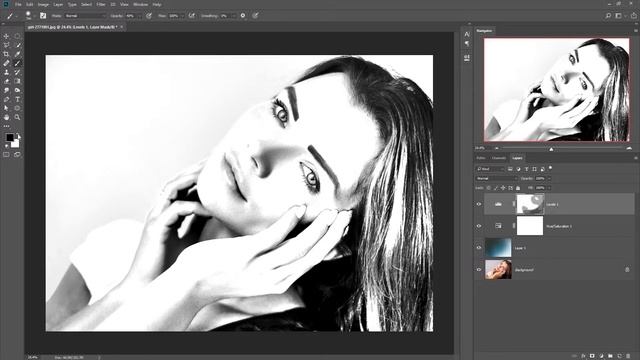This screenshot has width=640, height=360.
Task: Enable airbrush-style build-up
Action: (x=191, y=16)
